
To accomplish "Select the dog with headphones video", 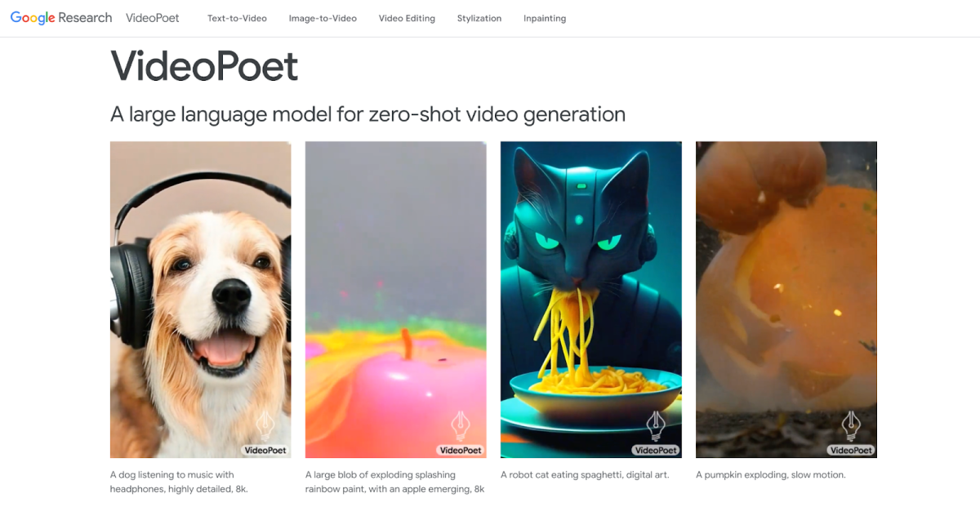I will tap(201, 300).
